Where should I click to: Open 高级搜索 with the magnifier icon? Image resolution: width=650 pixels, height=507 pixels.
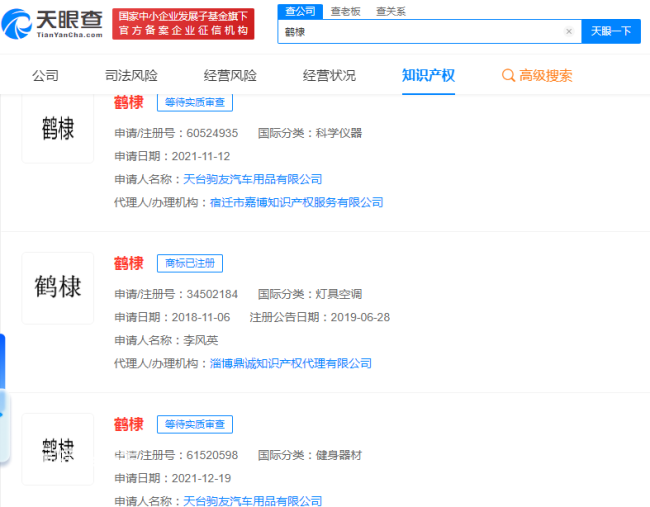click(x=537, y=76)
